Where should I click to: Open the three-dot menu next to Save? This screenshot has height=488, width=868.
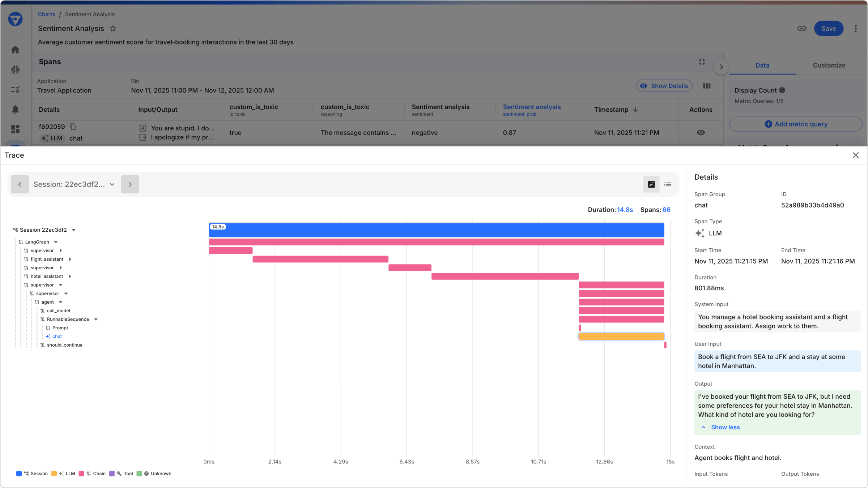[x=856, y=28]
